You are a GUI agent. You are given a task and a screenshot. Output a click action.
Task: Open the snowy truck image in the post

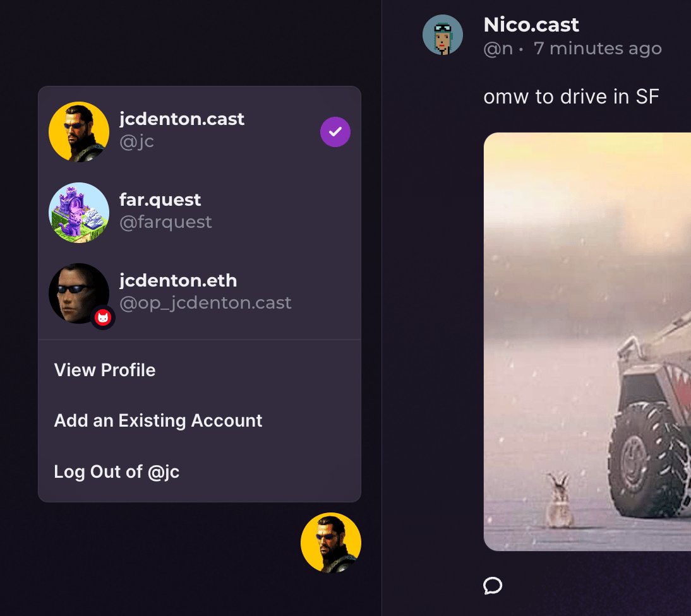click(587, 341)
